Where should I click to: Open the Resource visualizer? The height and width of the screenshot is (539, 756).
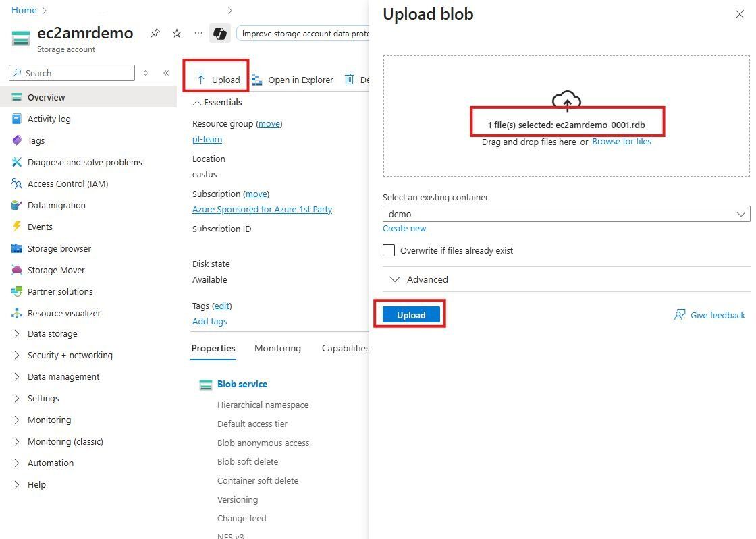tap(65, 313)
